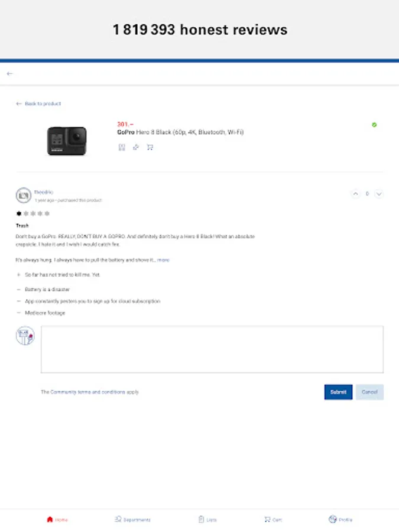This screenshot has width=399, height=532.
Task: Switch to the Home tab
Action: pyautogui.click(x=57, y=520)
